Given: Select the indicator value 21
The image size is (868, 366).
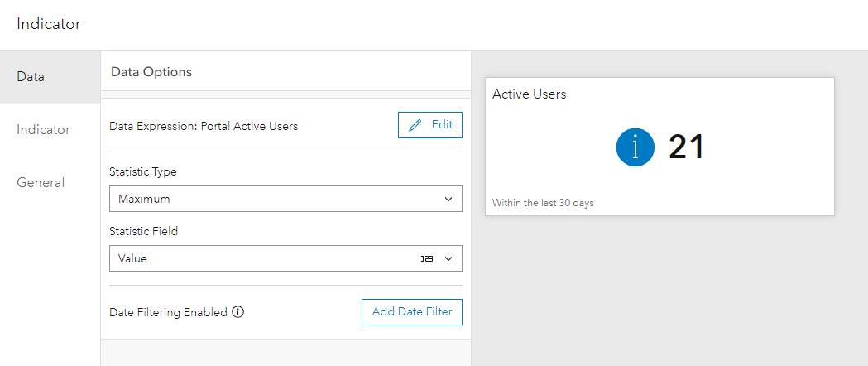Looking at the screenshot, I should 686,147.
